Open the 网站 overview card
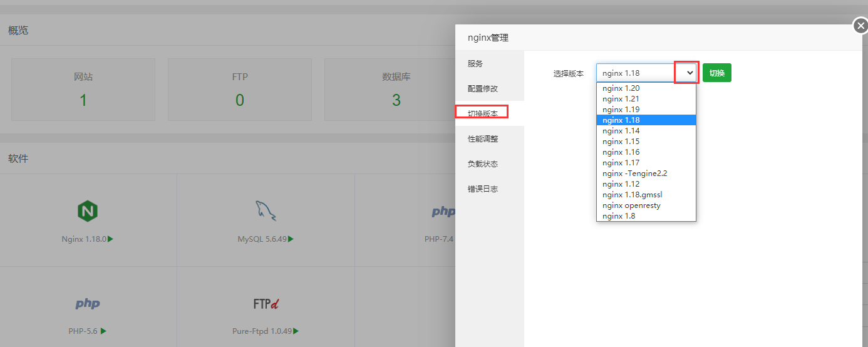Viewport: 868px width, 347px height. tap(83, 90)
